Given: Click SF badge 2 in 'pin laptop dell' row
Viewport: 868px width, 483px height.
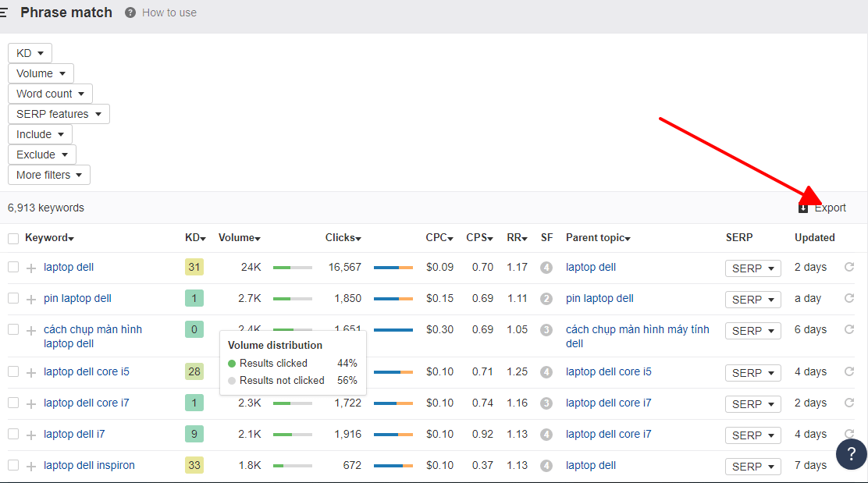Looking at the screenshot, I should tap(546, 299).
